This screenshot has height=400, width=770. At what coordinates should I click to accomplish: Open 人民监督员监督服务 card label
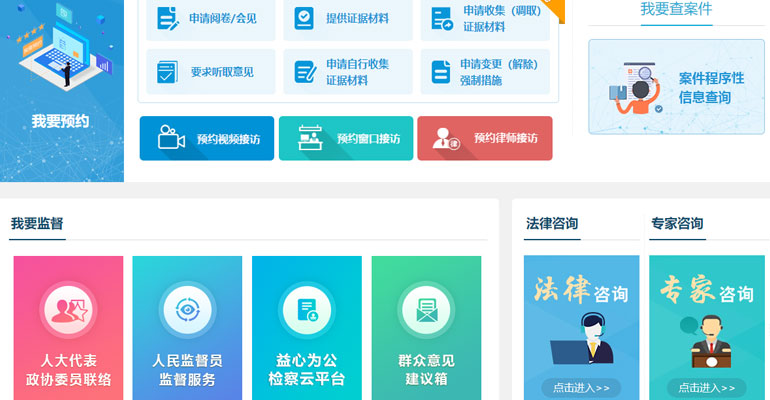click(187, 370)
